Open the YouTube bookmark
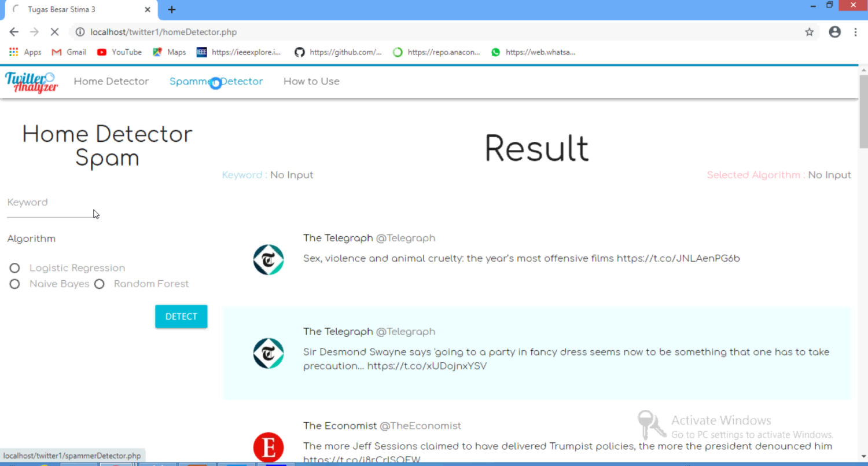The image size is (868, 466). [119, 52]
